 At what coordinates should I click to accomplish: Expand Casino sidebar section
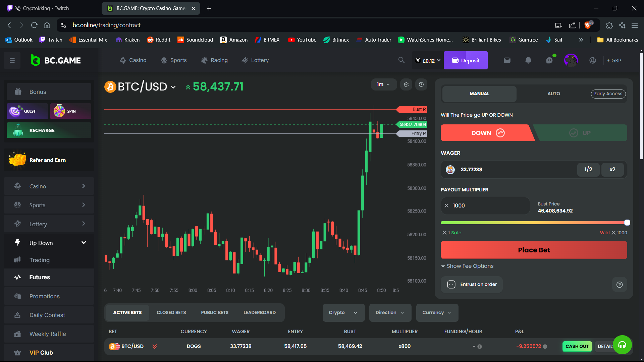tap(49, 186)
